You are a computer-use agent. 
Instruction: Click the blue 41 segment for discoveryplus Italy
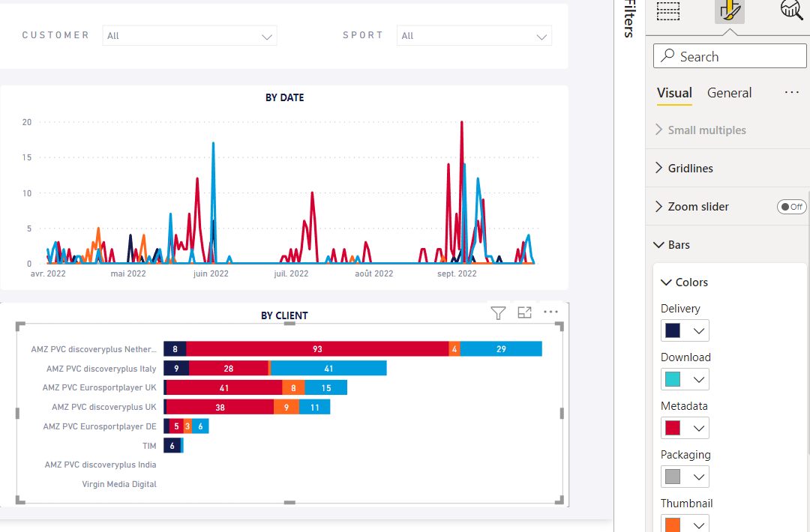328,369
